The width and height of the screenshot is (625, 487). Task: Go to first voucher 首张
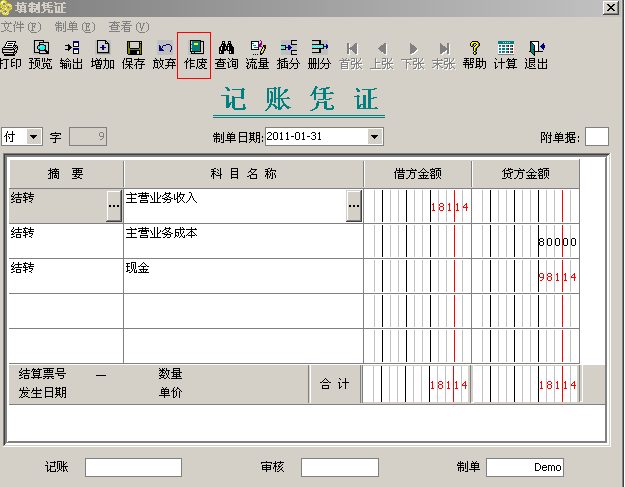tap(351, 55)
